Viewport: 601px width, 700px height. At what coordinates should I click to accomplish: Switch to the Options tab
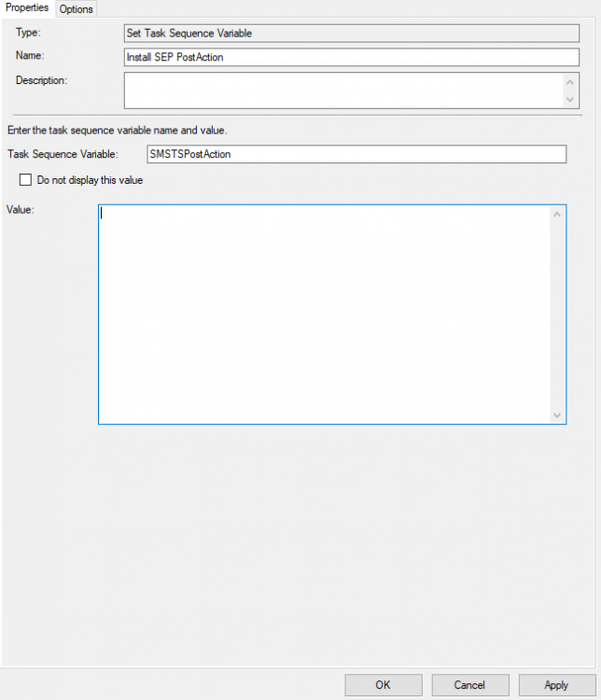[x=76, y=9]
